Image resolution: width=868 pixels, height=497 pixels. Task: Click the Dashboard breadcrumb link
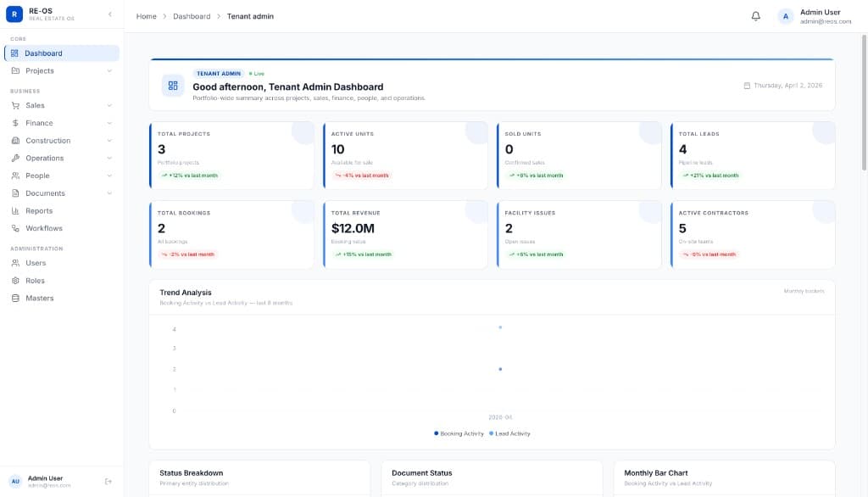pos(192,16)
